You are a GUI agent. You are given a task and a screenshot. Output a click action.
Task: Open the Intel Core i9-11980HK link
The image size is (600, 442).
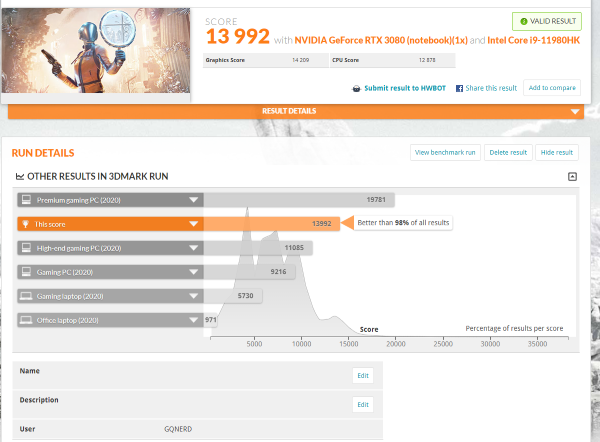coord(533,40)
